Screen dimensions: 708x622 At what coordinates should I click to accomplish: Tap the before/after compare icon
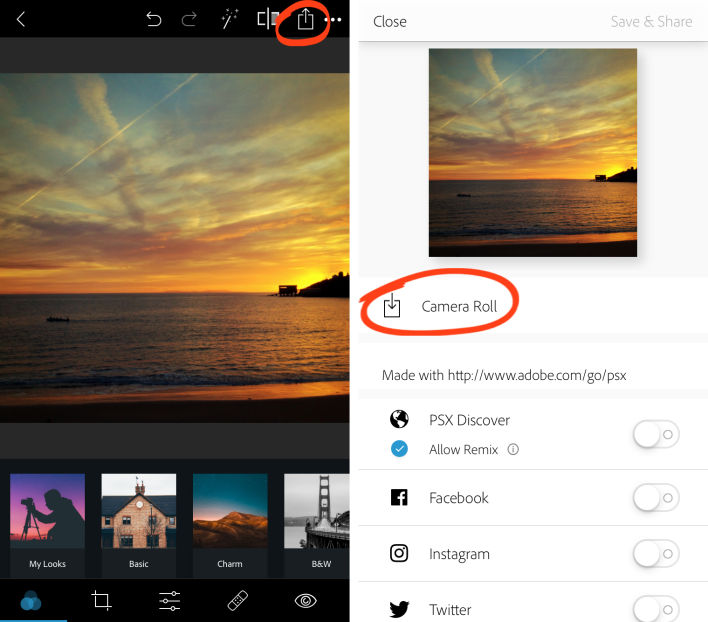(268, 19)
